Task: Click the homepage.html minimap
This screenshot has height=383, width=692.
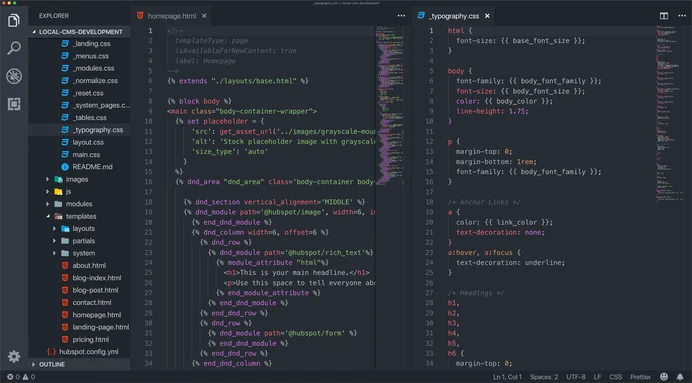Action: [389, 106]
